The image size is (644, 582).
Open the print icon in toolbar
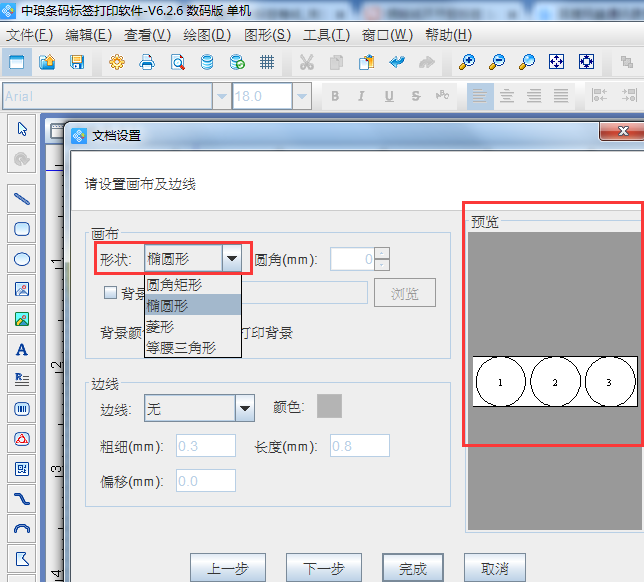(x=147, y=62)
